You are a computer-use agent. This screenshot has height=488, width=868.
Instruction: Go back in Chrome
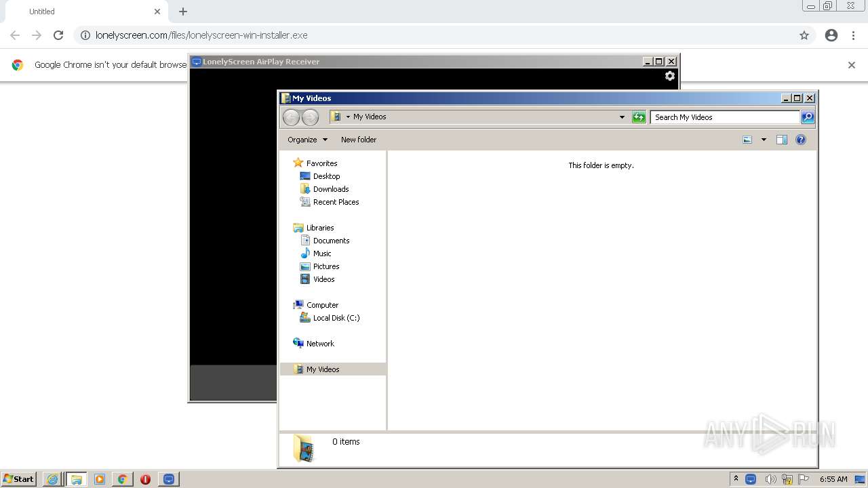(15, 35)
